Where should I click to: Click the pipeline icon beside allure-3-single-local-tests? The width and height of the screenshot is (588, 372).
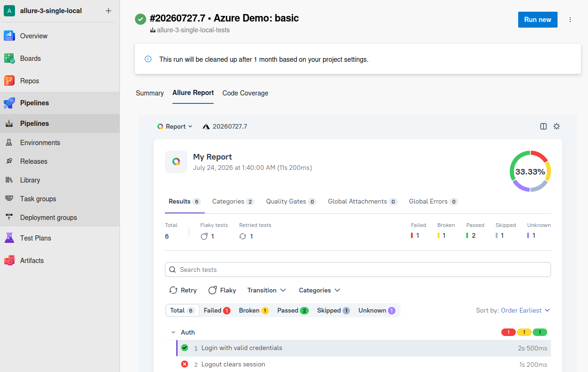[153, 30]
